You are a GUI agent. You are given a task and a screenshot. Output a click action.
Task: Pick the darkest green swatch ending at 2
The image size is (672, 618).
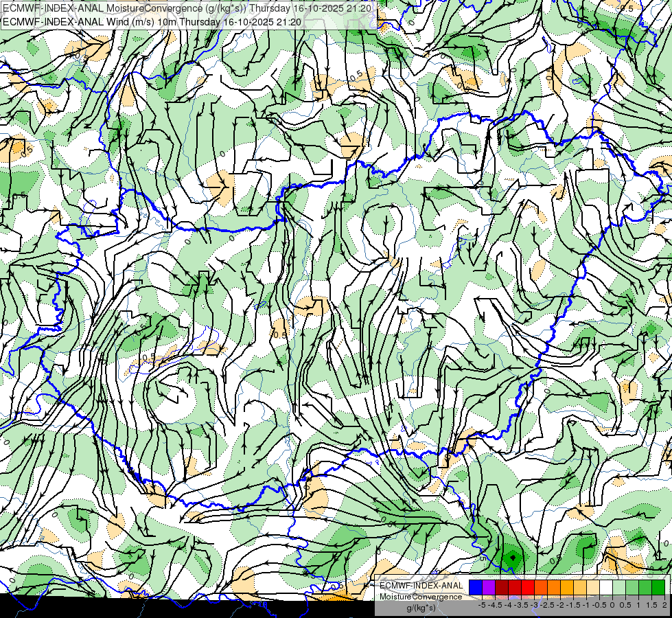pyautogui.click(x=658, y=587)
